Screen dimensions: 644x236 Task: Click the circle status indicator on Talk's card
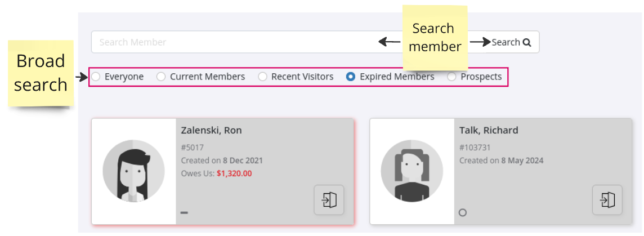click(x=463, y=212)
